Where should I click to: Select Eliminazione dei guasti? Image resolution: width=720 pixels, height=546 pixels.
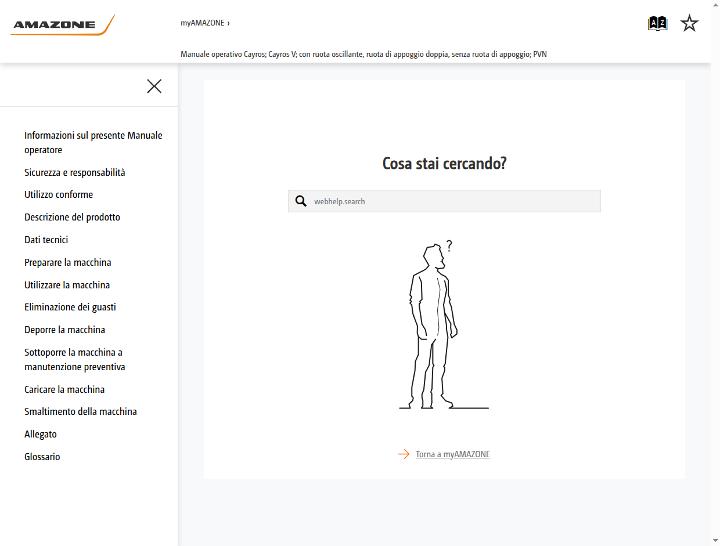pos(70,307)
